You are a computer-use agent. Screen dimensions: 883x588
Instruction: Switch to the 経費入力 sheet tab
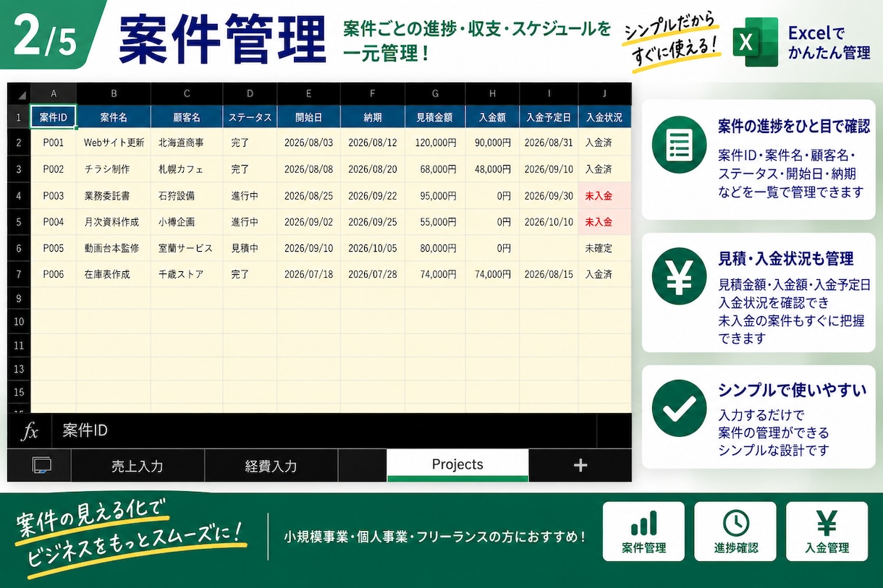coord(271,466)
